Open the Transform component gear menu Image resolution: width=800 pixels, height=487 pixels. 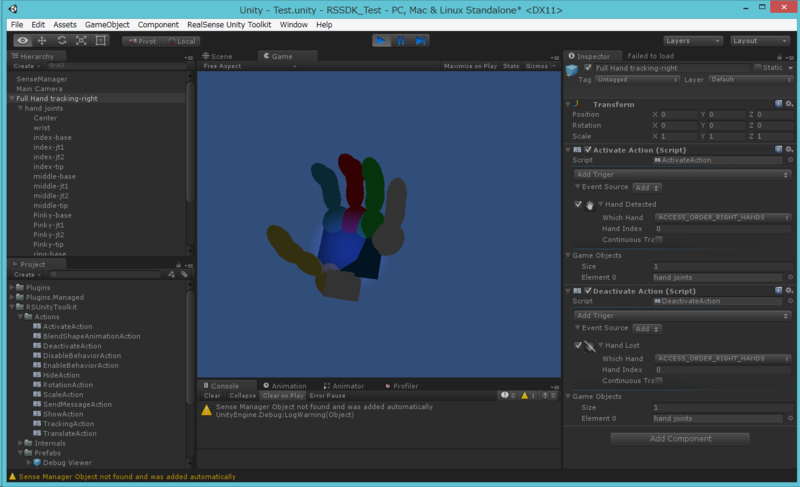click(789, 104)
